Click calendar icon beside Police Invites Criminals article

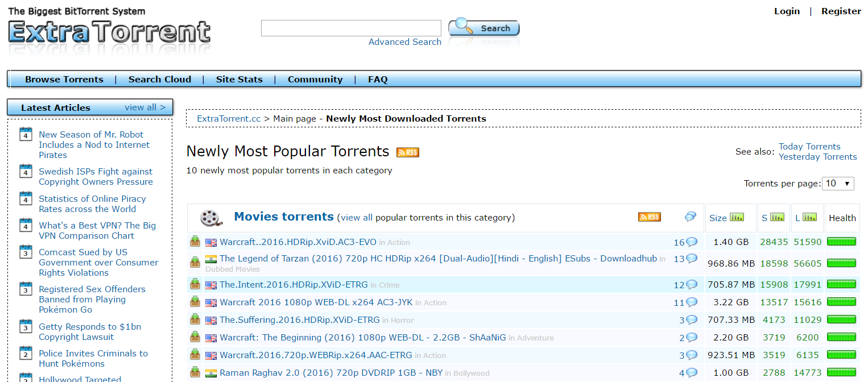pyautogui.click(x=26, y=353)
